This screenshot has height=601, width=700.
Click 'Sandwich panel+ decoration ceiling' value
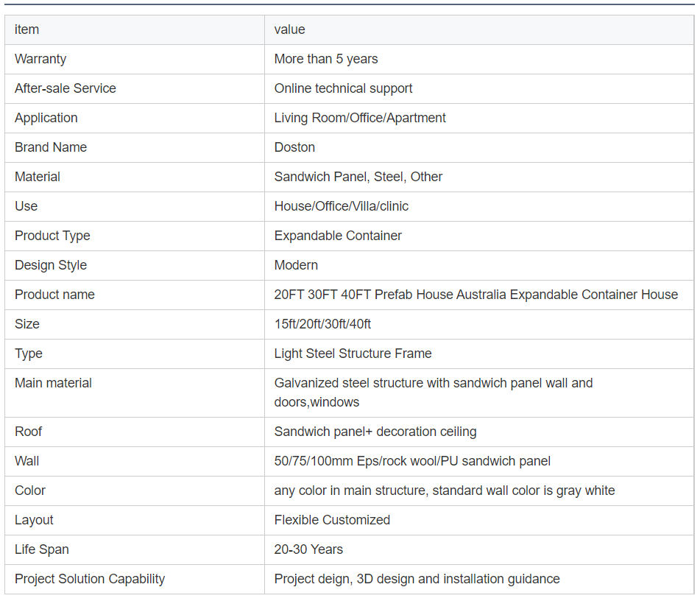pos(375,432)
